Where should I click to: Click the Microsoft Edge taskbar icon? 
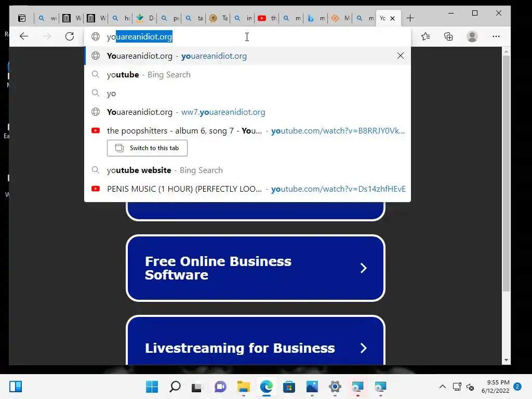pos(267,387)
